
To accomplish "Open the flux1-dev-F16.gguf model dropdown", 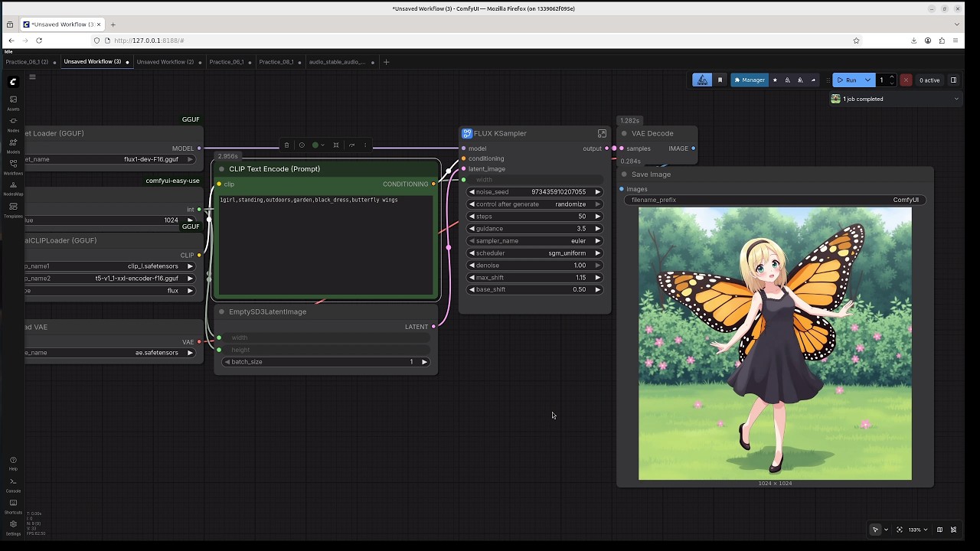I will point(110,159).
